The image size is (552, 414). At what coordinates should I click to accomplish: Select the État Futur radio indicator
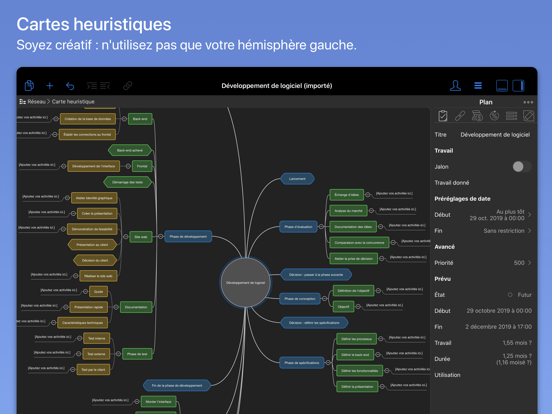coord(510,295)
